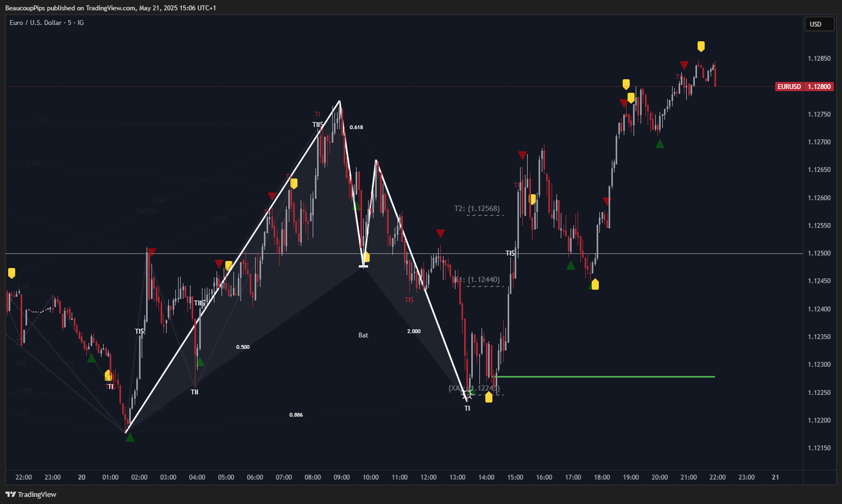The height and width of the screenshot is (504, 842).
Task: Select the T1: (1.12440) target label
Action: point(477,280)
